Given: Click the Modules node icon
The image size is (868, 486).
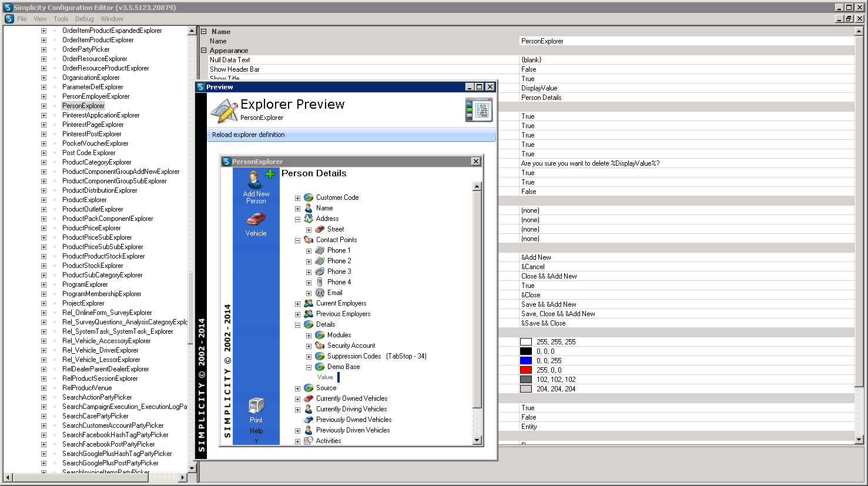Looking at the screenshot, I should click(320, 335).
